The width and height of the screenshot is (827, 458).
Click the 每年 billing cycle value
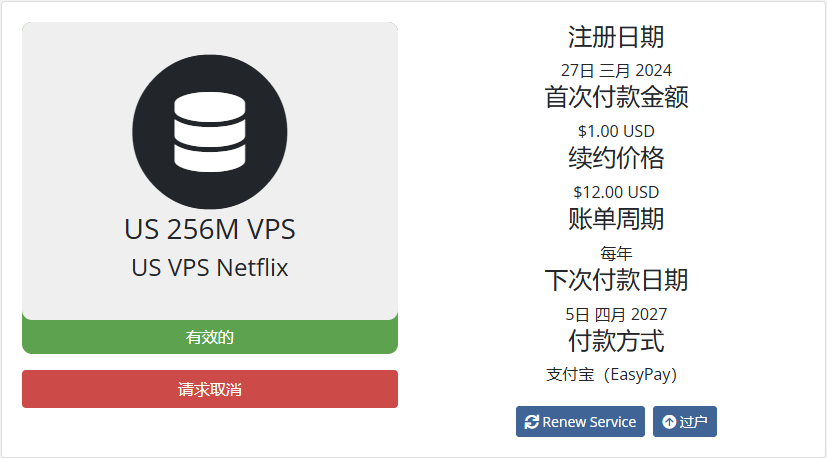[616, 253]
